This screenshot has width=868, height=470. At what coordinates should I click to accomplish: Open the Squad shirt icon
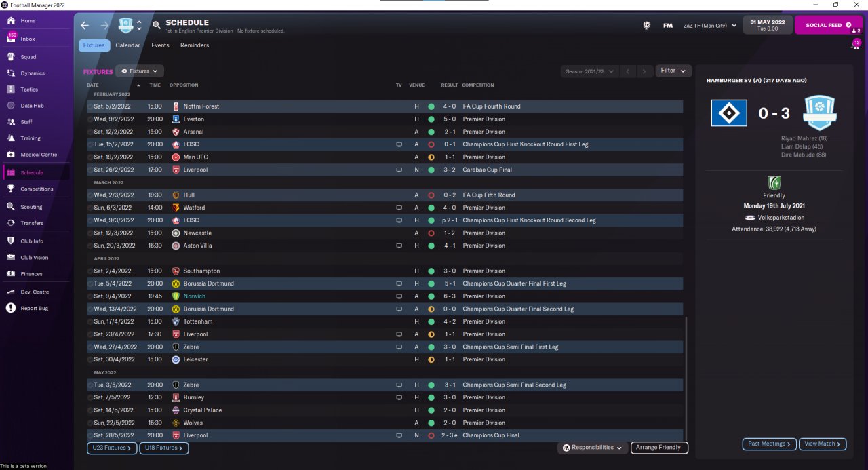11,57
